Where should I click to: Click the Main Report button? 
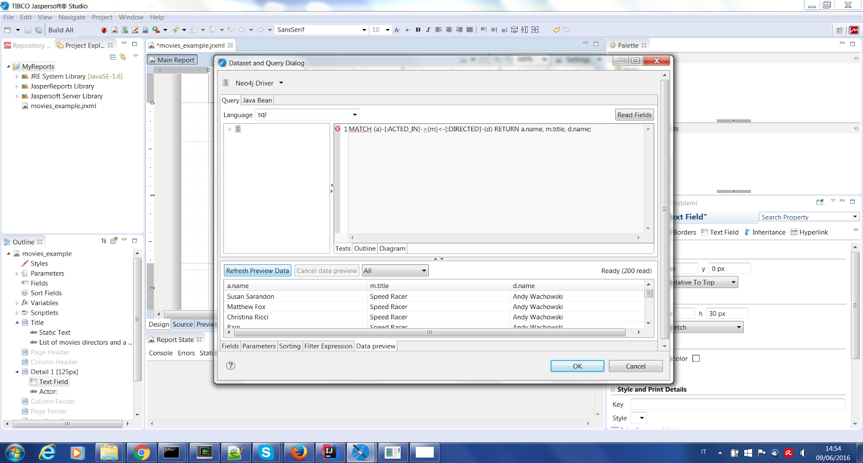pyautogui.click(x=172, y=60)
